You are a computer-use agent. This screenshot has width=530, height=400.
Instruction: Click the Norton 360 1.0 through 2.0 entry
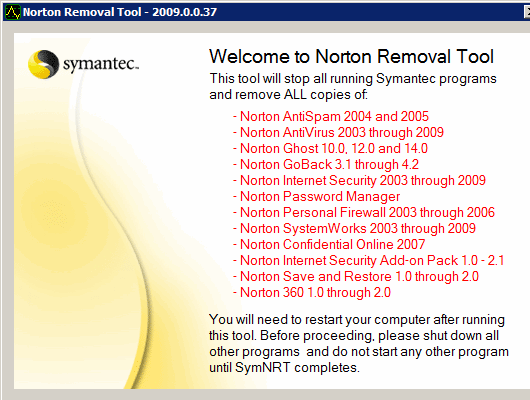click(312, 292)
